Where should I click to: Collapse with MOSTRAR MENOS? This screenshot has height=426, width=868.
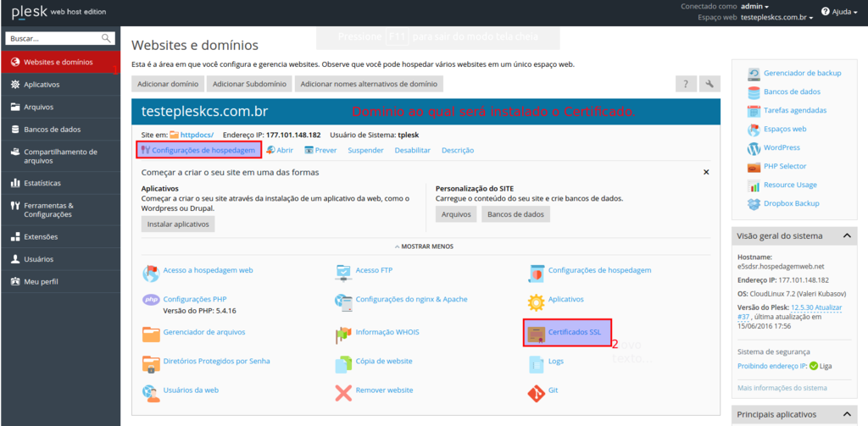[x=424, y=246]
